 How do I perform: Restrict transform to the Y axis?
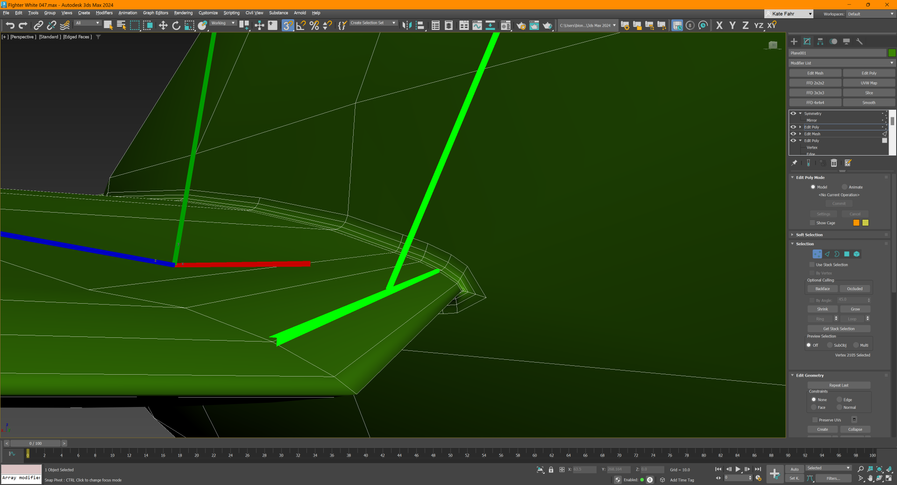point(732,25)
